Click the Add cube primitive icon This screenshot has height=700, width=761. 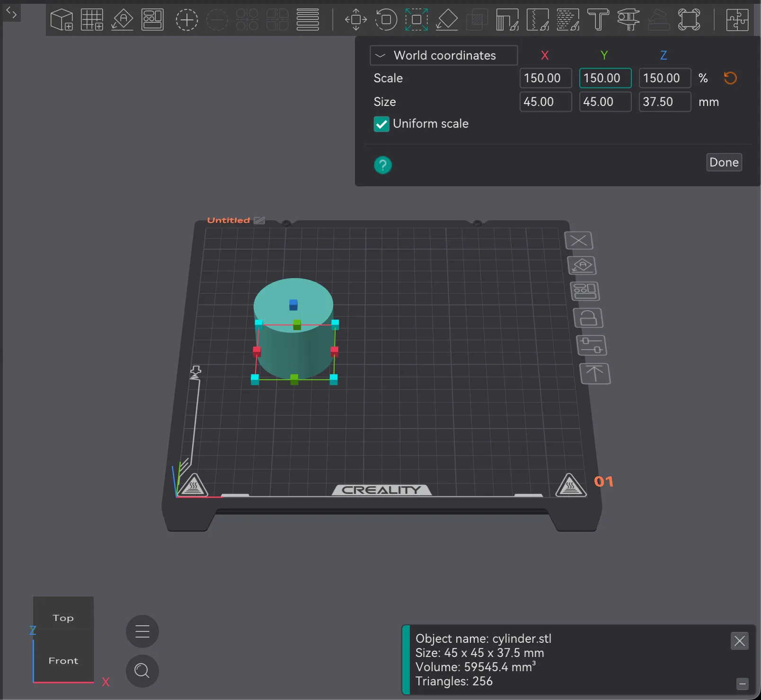point(62,20)
